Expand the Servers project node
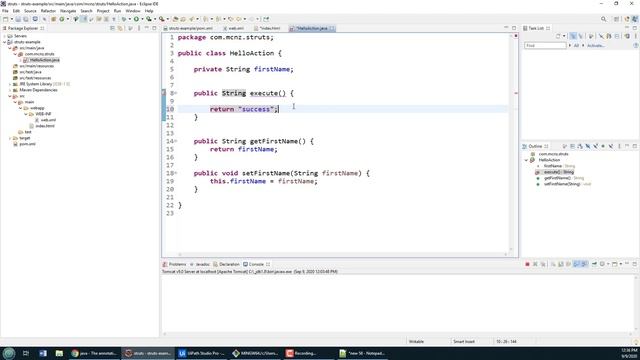 pos(4,36)
